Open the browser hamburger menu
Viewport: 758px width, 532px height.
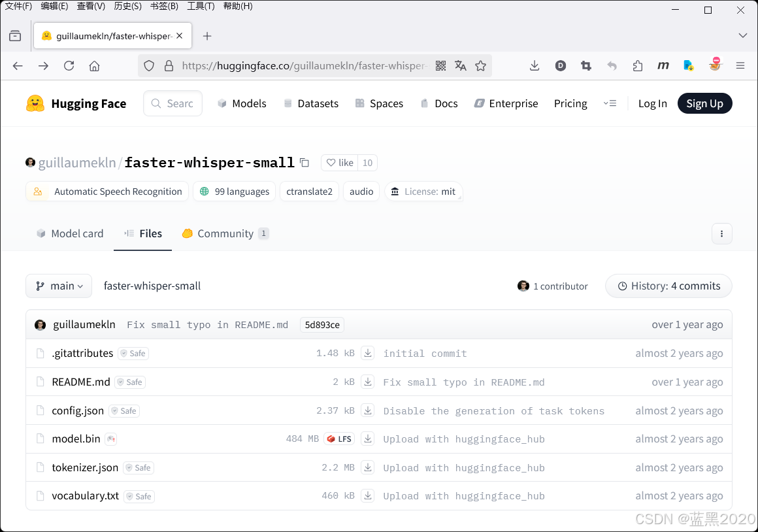pyautogui.click(x=740, y=65)
